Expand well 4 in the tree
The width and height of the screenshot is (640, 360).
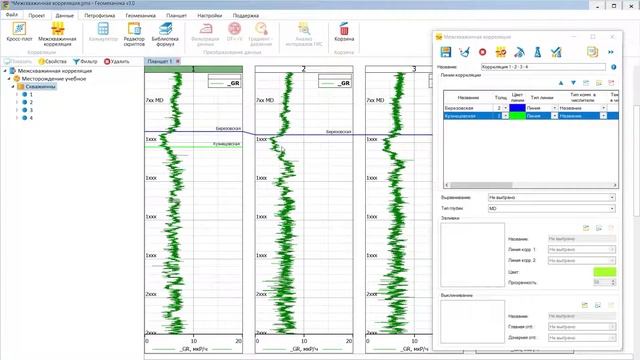click(x=17, y=118)
